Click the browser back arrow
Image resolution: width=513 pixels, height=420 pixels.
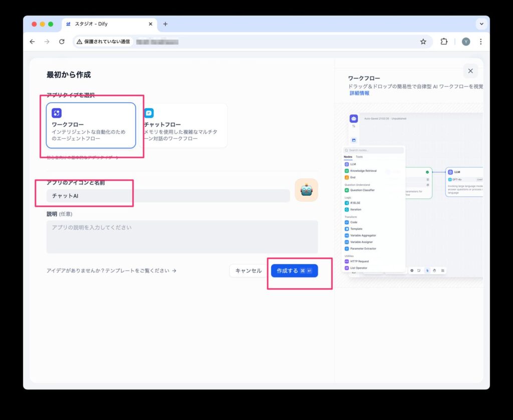(x=32, y=42)
